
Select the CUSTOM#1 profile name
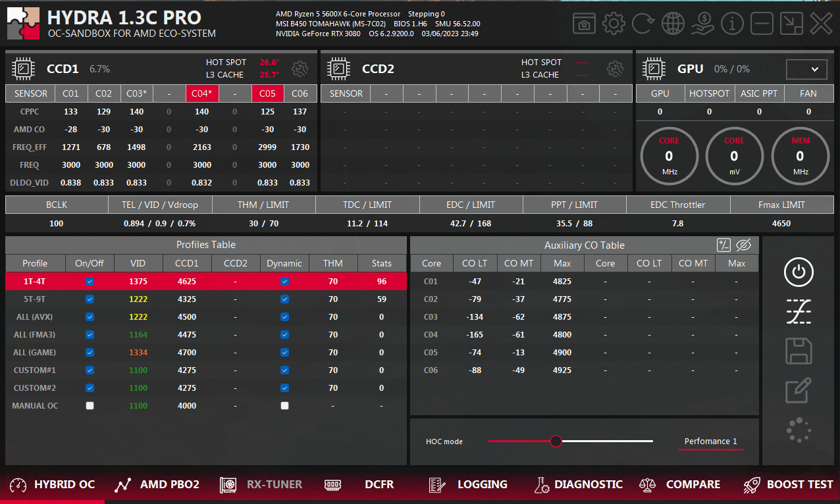(35, 370)
